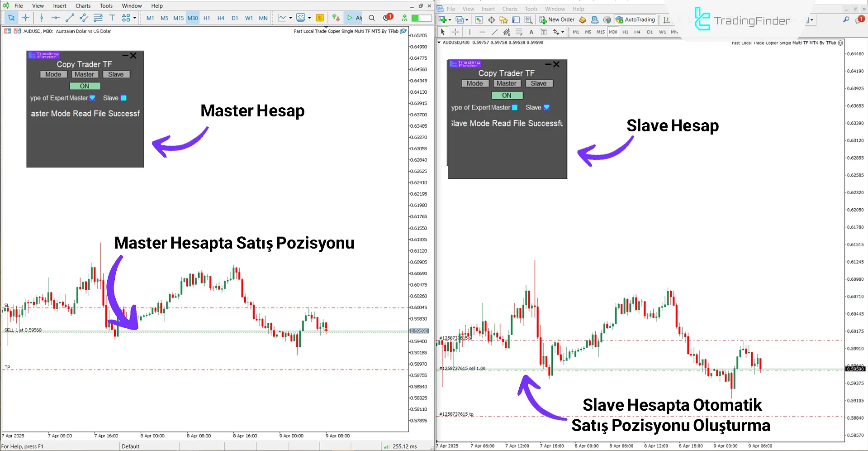Select the equidistant channel tool

point(84,18)
